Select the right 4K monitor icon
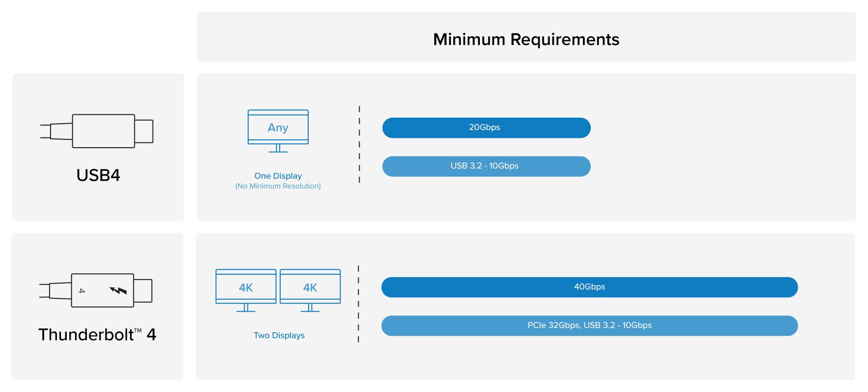Viewport: 868px width, 392px height. pyautogui.click(x=310, y=289)
